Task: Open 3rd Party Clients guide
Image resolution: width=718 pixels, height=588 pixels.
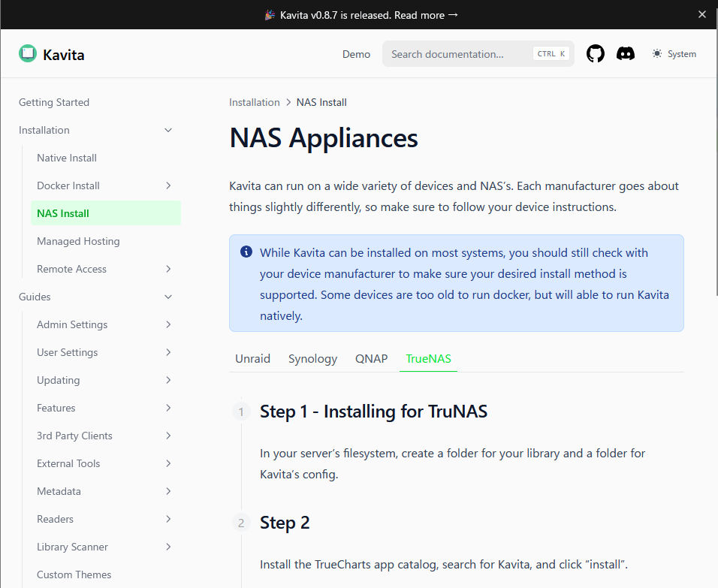Action: tap(74, 436)
